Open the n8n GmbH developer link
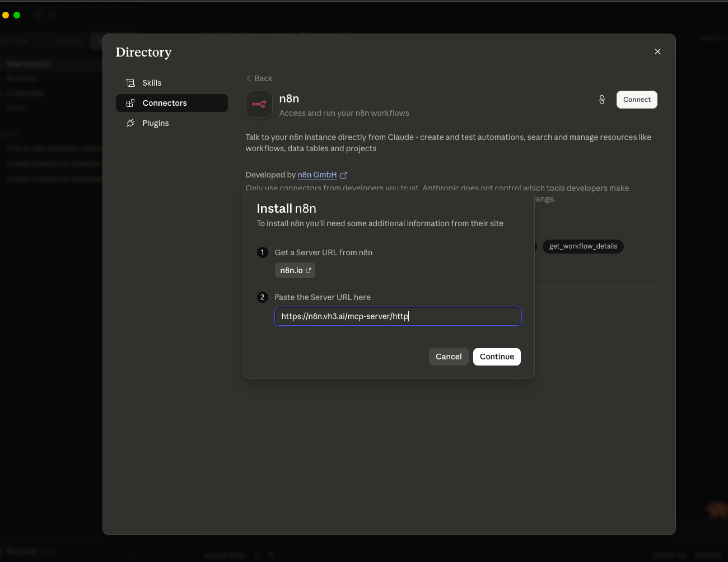This screenshot has width=728, height=562. [317, 175]
